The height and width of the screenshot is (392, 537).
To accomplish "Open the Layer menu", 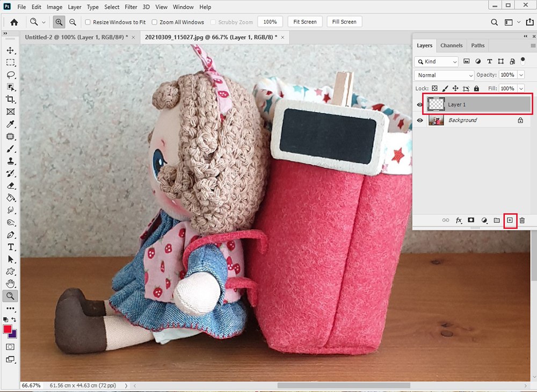I will pos(74,7).
